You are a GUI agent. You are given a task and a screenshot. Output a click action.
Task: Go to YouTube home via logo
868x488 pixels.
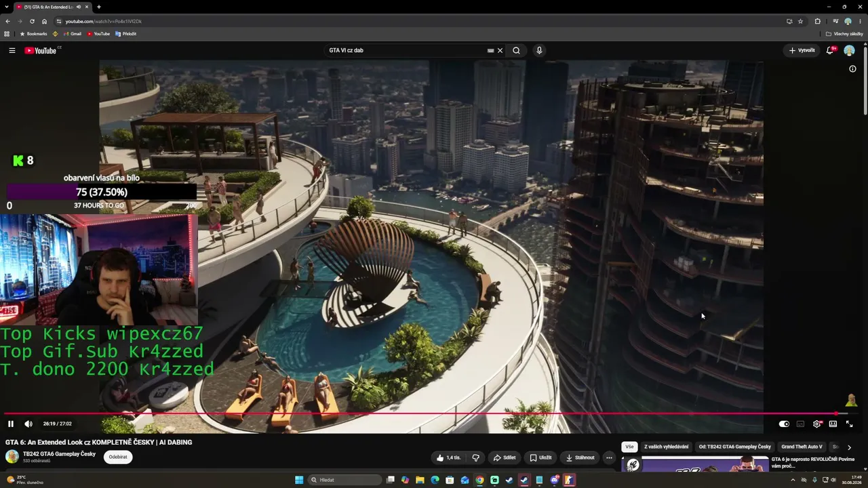click(x=41, y=50)
